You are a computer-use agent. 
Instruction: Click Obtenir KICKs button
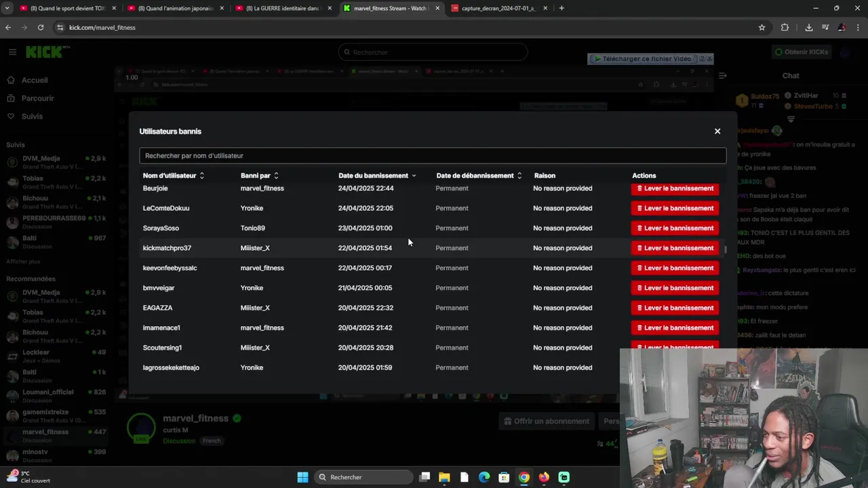coord(801,52)
